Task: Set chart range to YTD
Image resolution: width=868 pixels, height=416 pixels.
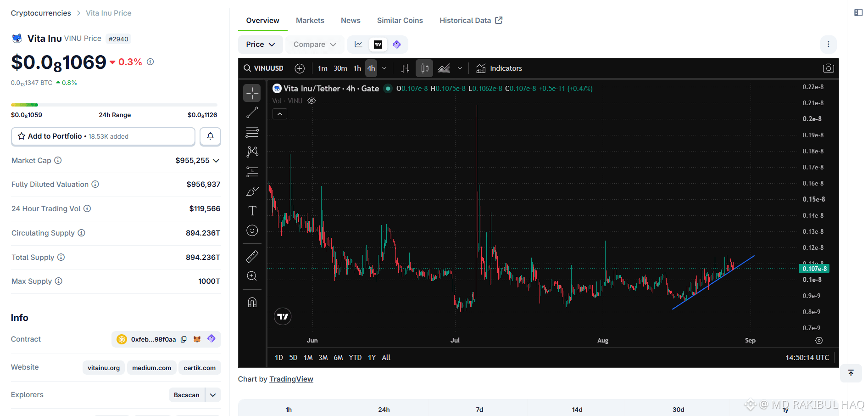Action: pos(355,357)
